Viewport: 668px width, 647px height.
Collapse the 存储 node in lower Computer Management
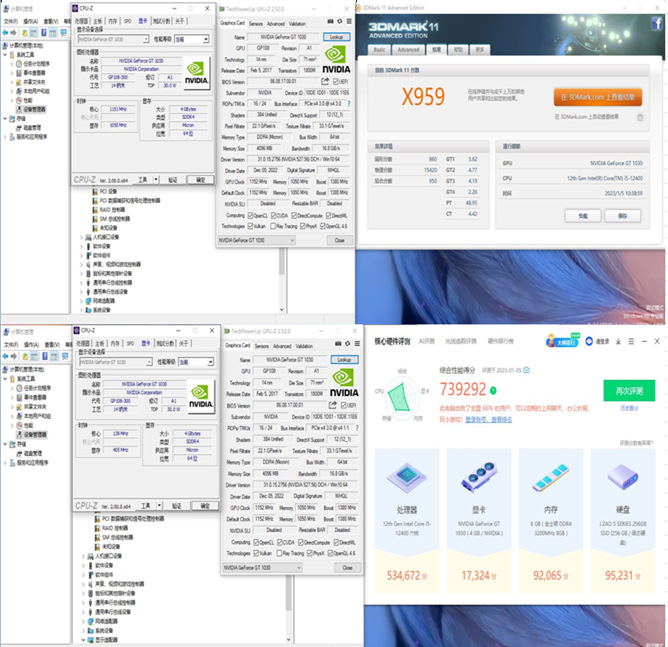(5, 444)
